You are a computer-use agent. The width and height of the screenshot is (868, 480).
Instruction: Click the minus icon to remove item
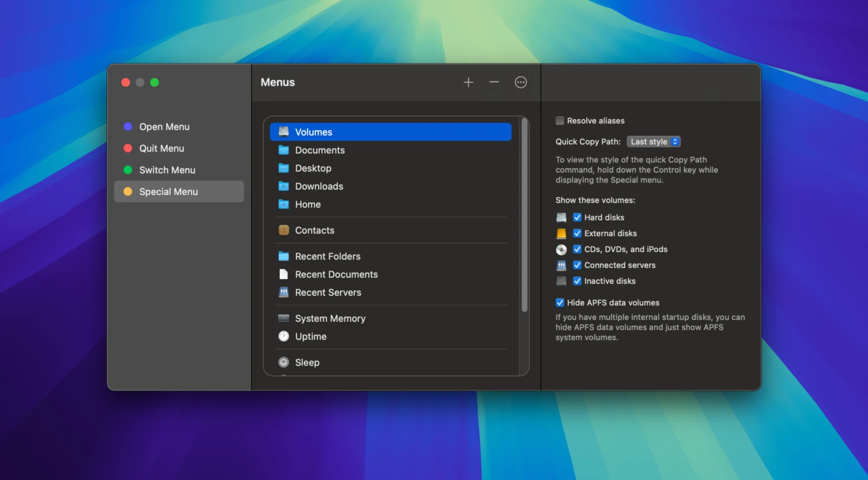[x=494, y=83]
